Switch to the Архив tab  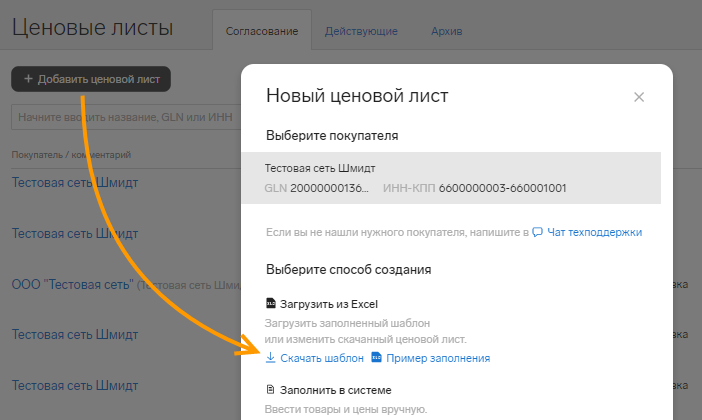(446, 31)
